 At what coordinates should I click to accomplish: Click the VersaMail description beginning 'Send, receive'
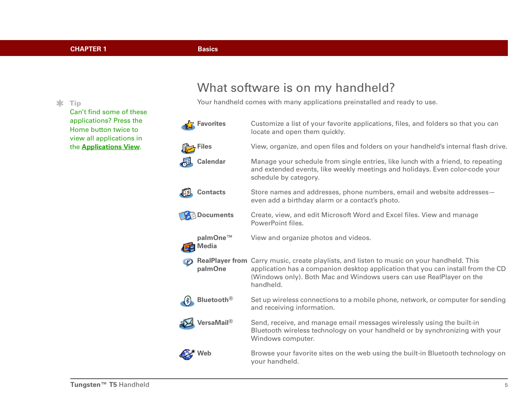pyautogui.click(x=376, y=330)
